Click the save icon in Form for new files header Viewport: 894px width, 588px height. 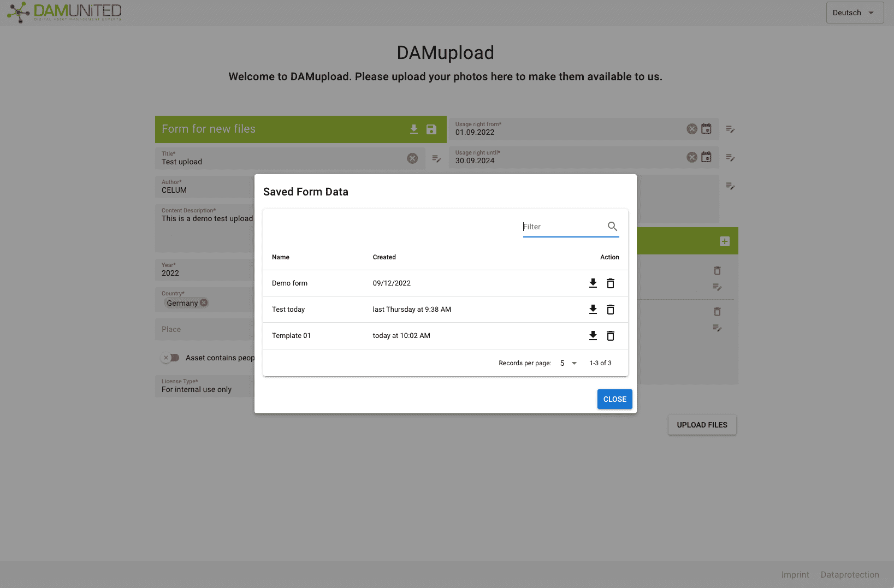click(431, 129)
